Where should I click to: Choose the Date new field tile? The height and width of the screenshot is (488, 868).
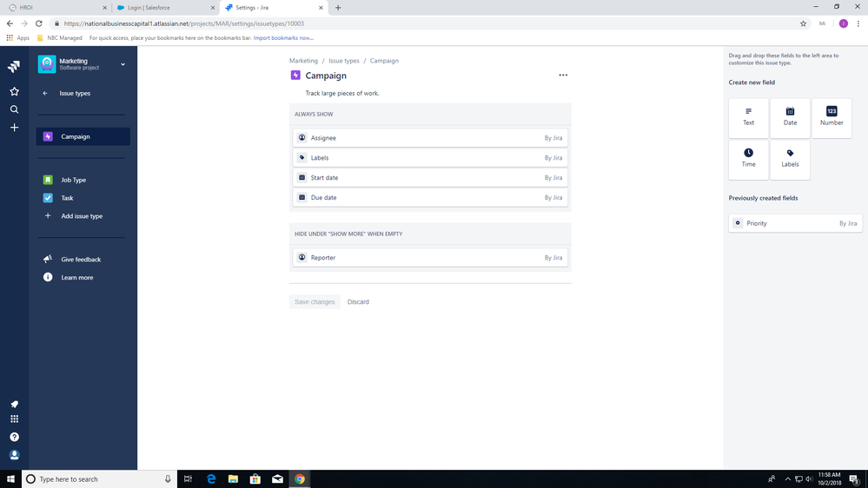[790, 118]
